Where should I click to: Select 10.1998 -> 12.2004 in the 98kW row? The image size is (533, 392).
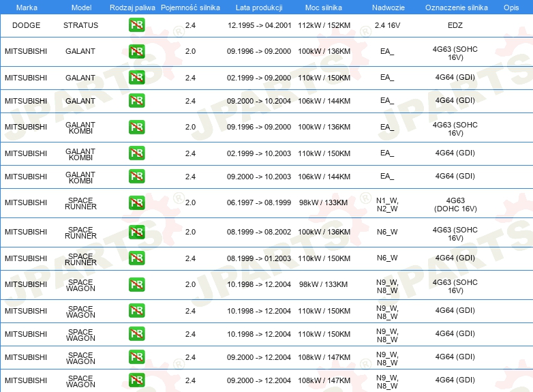(x=259, y=284)
